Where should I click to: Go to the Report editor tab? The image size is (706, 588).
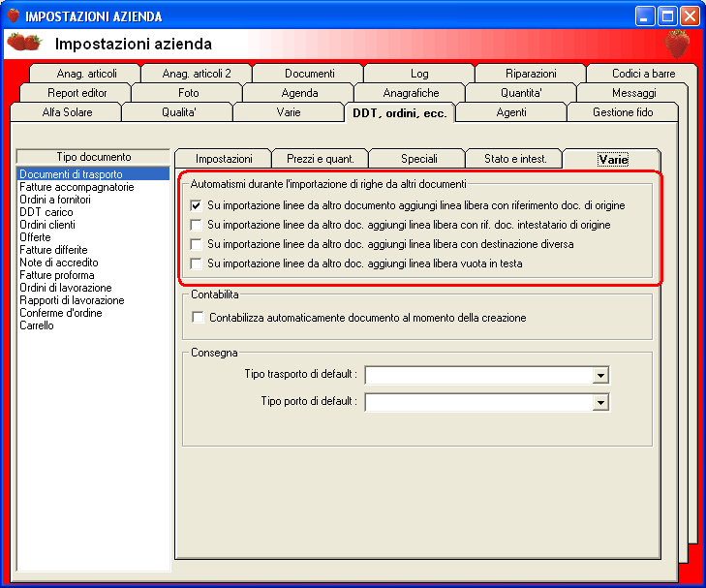point(77,93)
